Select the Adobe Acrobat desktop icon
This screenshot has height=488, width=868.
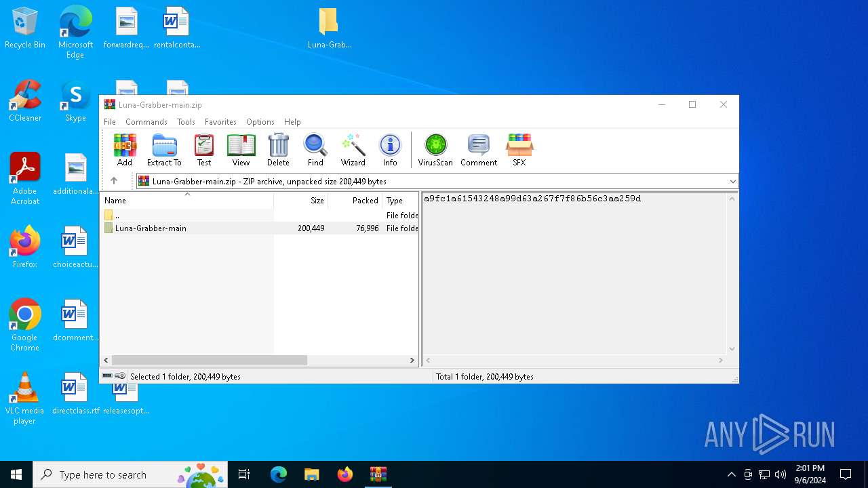click(25, 178)
